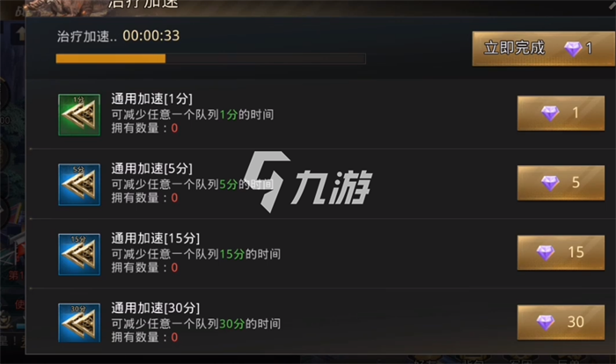Click the 15分 item description text
The width and height of the screenshot is (616, 364).
[x=196, y=254]
